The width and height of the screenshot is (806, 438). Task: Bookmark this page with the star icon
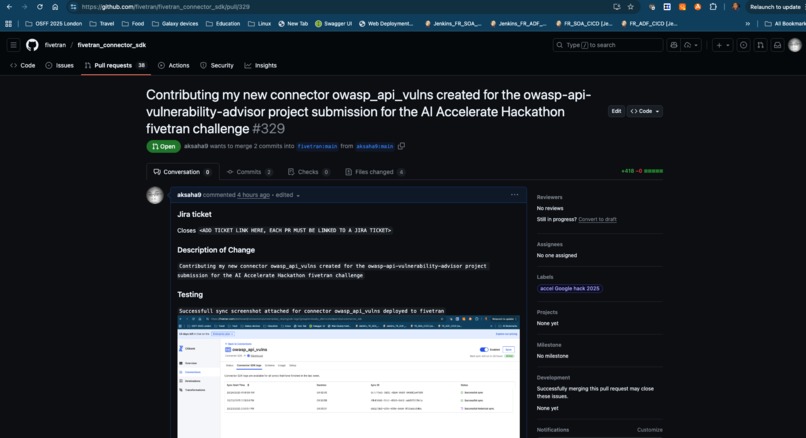click(631, 7)
